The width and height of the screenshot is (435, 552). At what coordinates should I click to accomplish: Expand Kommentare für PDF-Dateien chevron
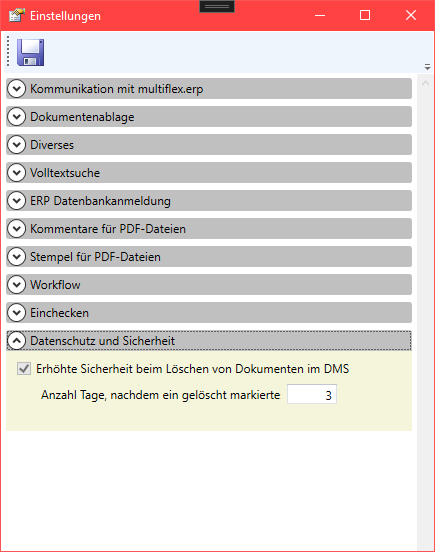[17, 229]
